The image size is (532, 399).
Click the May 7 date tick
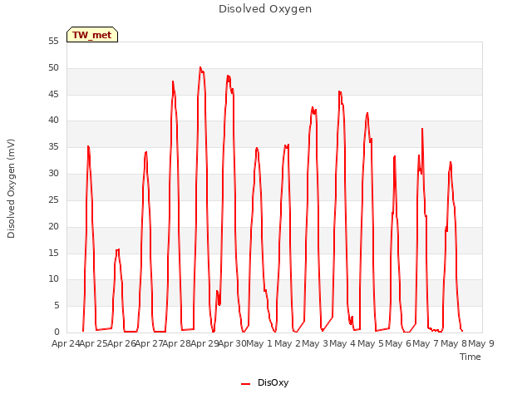[x=426, y=343]
